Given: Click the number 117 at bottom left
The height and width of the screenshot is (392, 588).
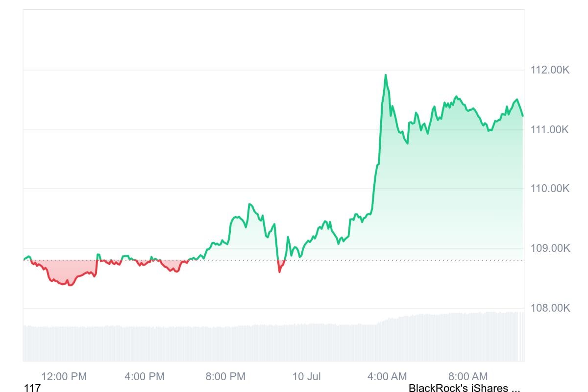Looking at the screenshot, I should [x=32, y=389].
